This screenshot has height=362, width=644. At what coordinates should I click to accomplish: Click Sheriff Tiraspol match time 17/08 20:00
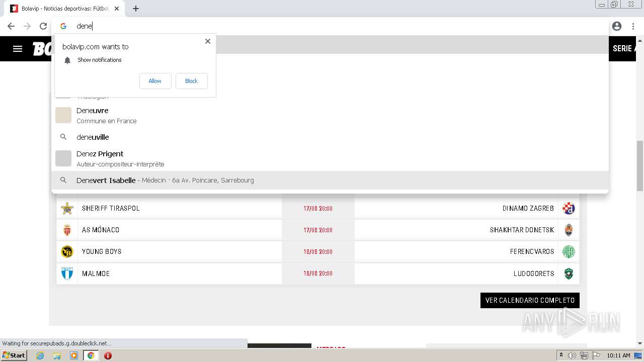coord(318,208)
